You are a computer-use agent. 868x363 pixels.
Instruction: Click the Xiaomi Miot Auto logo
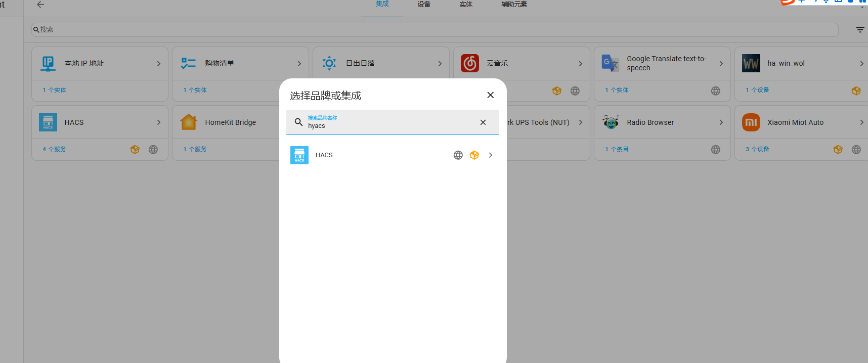[751, 122]
